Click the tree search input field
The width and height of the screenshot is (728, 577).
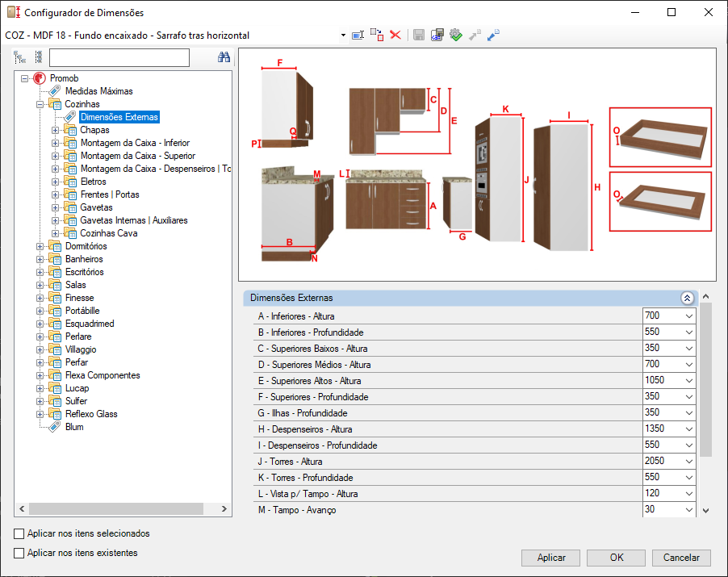coord(119,57)
